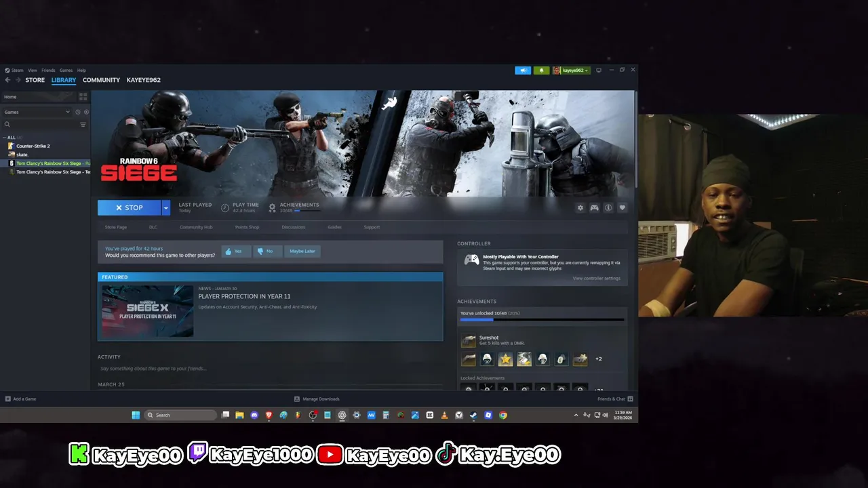Viewport: 868px width, 488px height.
Task: Show hidden system tray icons chevron
Action: (576, 415)
